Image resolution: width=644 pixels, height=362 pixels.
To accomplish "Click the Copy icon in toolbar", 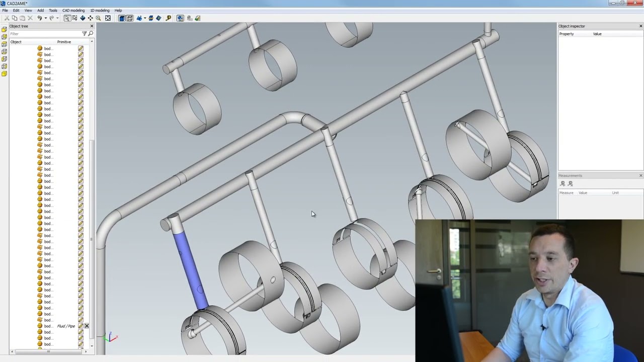I will (15, 18).
